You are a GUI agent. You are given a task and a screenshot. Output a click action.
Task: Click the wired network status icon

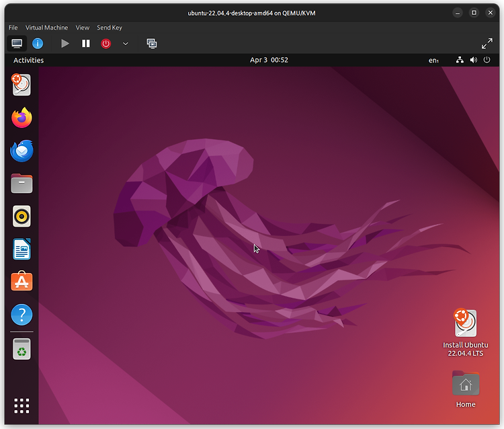[x=460, y=60]
